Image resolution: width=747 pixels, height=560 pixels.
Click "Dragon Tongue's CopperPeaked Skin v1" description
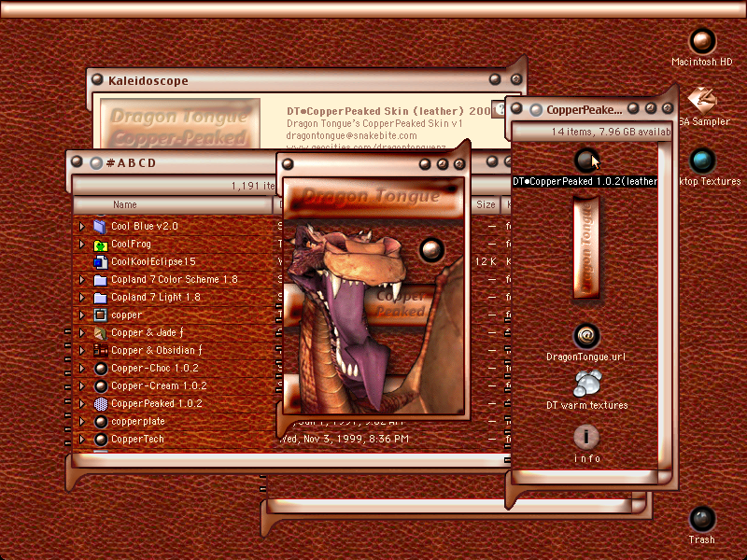(374, 124)
